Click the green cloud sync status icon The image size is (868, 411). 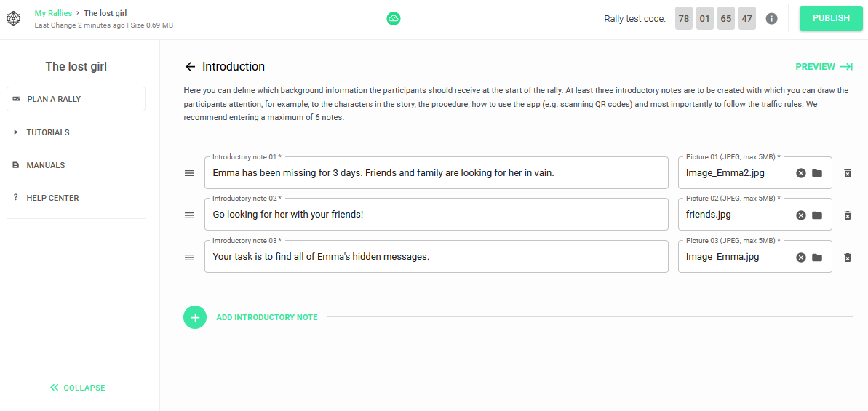pos(394,19)
